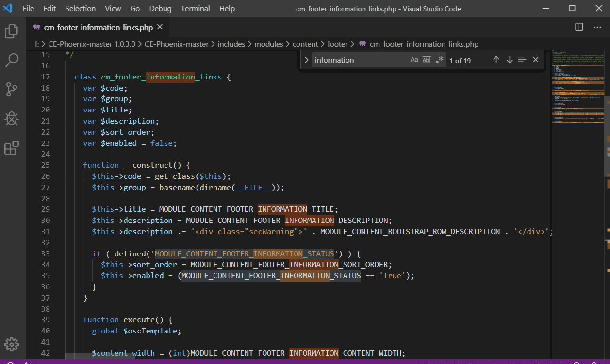Open the editor More Actions menu
The image size is (610, 364).
coord(597,27)
